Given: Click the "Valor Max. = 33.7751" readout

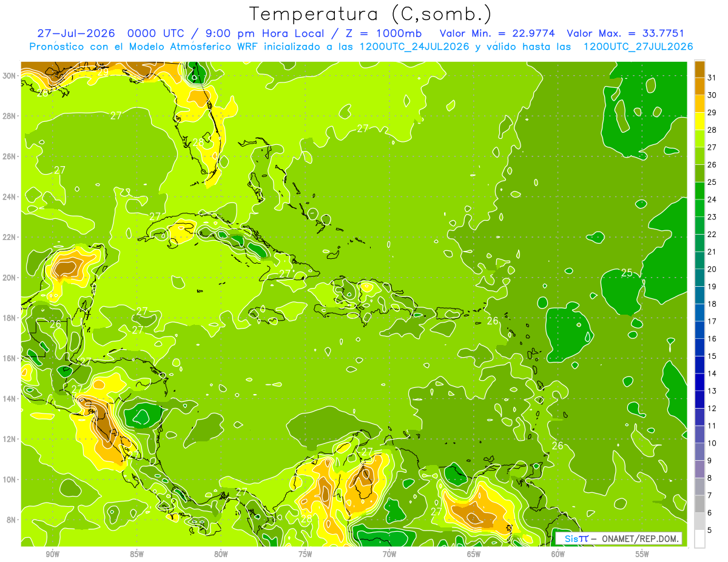Looking at the screenshot, I should coord(625,33).
